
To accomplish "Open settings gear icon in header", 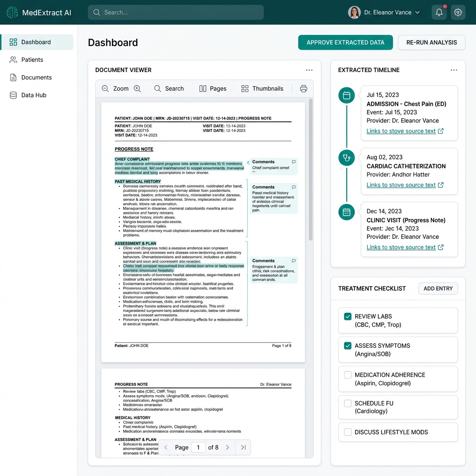I will click(x=458, y=13).
